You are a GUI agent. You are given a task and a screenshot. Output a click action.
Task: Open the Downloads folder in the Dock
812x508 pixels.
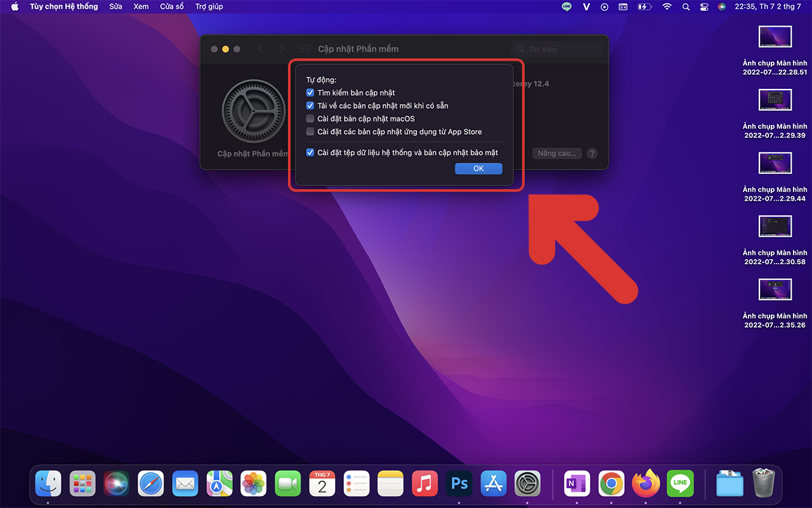(x=730, y=484)
